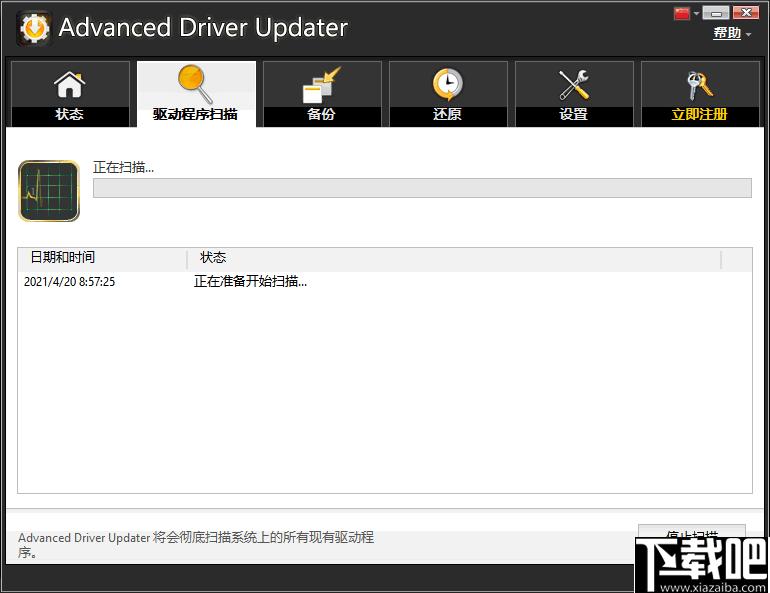Click the restore clock icon

447,84
